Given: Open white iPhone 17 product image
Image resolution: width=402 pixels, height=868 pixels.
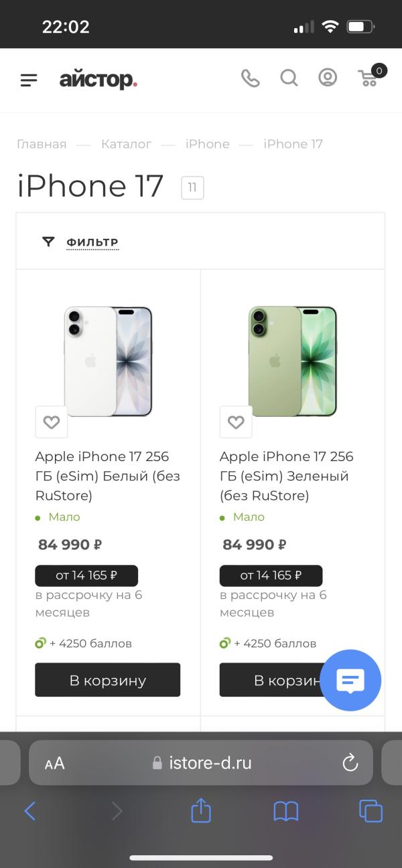Looking at the screenshot, I should click(x=109, y=361).
